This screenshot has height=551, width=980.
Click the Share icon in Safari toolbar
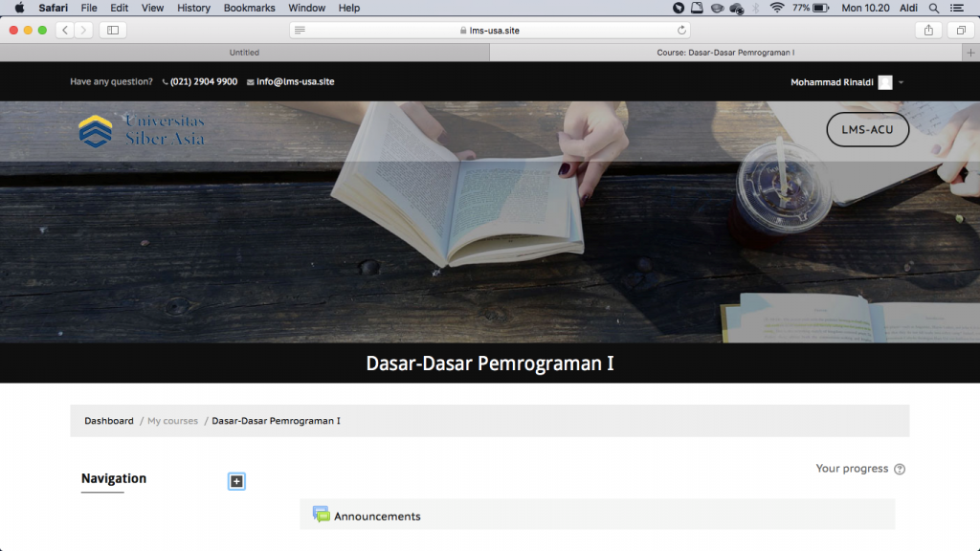tap(928, 30)
